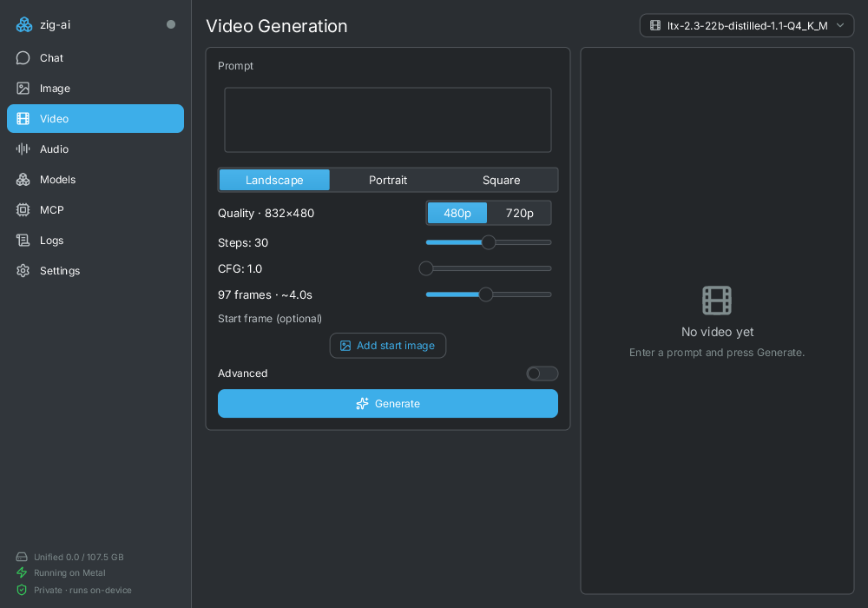Click the 'Quality · 832×480' label

click(x=266, y=213)
